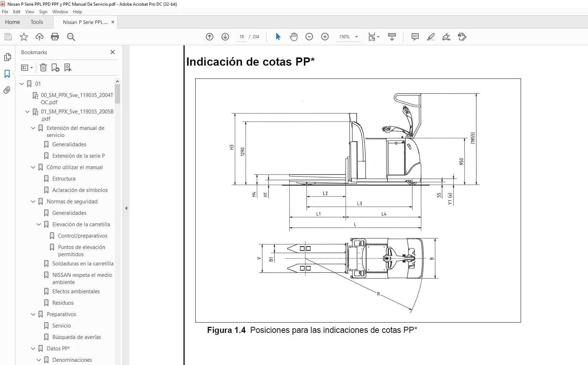Open the fit page options icon

[x=373, y=37]
